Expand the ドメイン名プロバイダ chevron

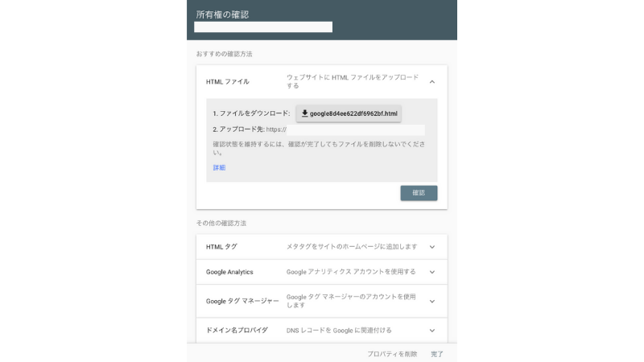pos(431,331)
